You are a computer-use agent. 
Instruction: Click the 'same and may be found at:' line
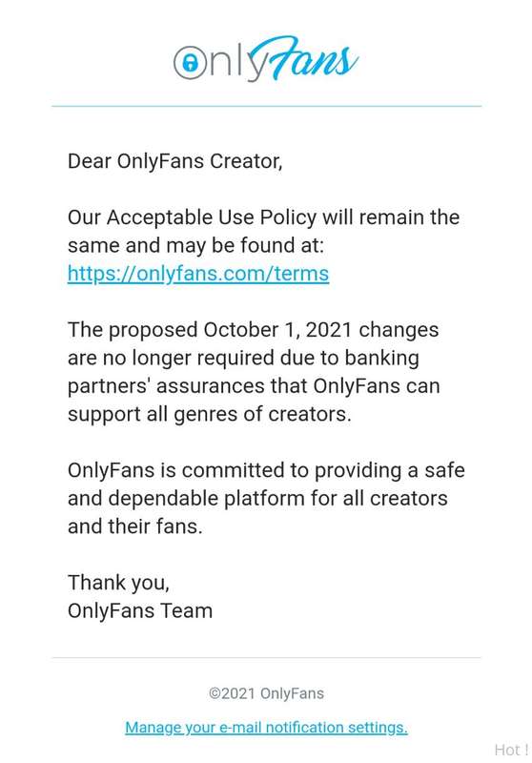[195, 245]
